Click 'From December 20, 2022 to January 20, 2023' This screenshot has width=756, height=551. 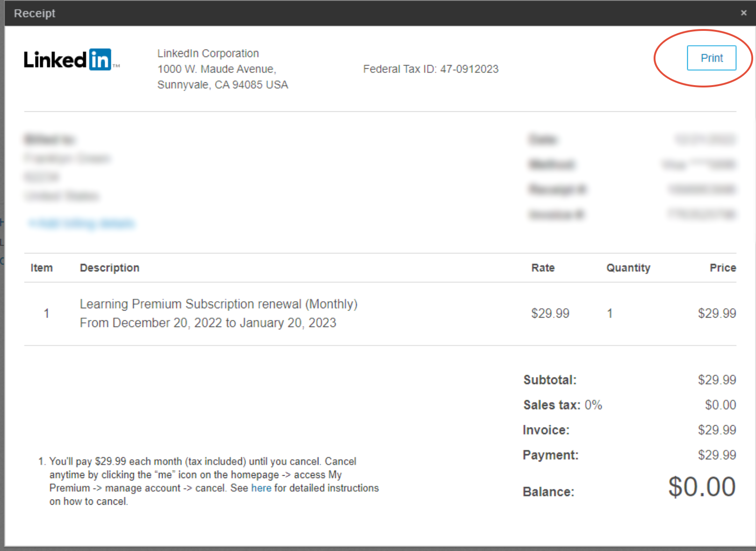tap(208, 323)
